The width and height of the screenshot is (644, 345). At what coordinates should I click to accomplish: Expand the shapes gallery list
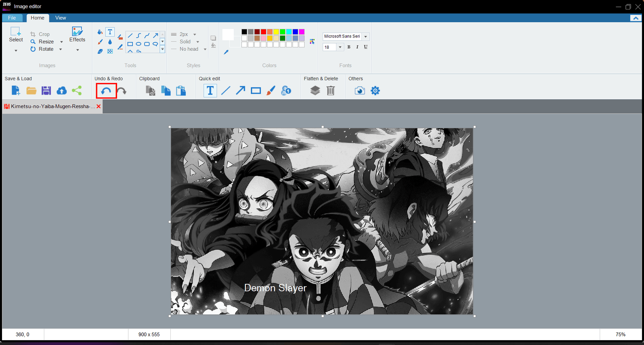(x=163, y=49)
